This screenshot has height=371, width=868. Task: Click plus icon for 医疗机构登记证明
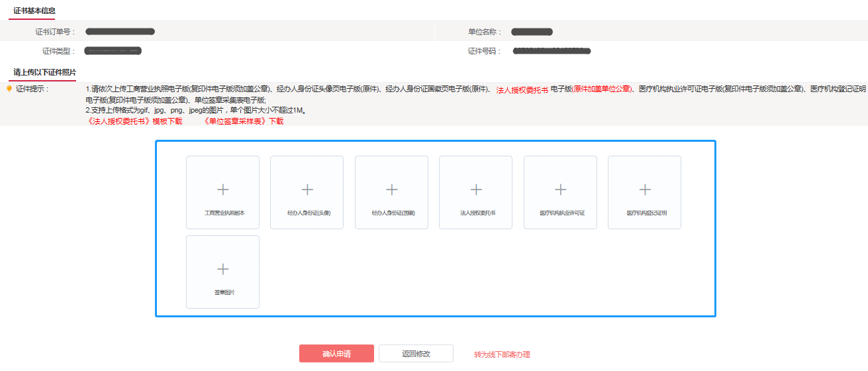click(644, 190)
